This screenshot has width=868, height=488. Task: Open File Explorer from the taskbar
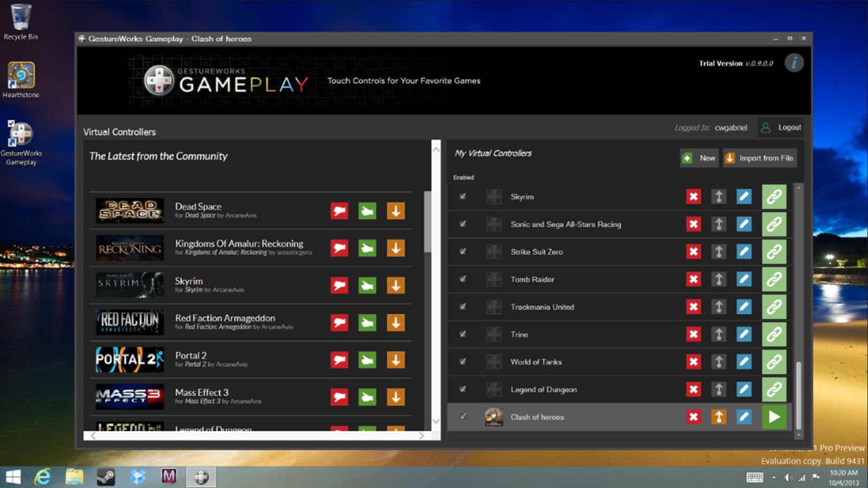pos(74,477)
